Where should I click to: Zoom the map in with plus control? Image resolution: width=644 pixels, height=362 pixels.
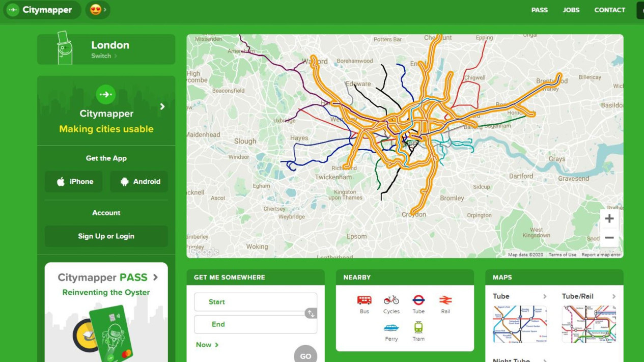tap(609, 218)
